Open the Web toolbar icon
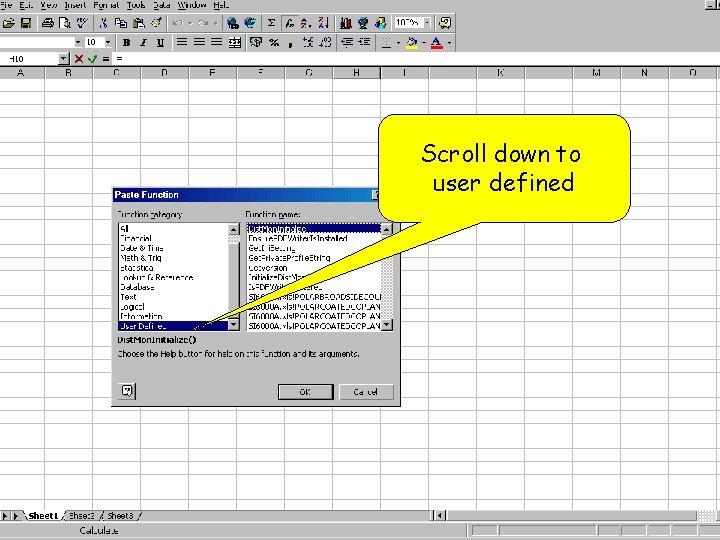This screenshot has width=720, height=540. (x=250, y=23)
